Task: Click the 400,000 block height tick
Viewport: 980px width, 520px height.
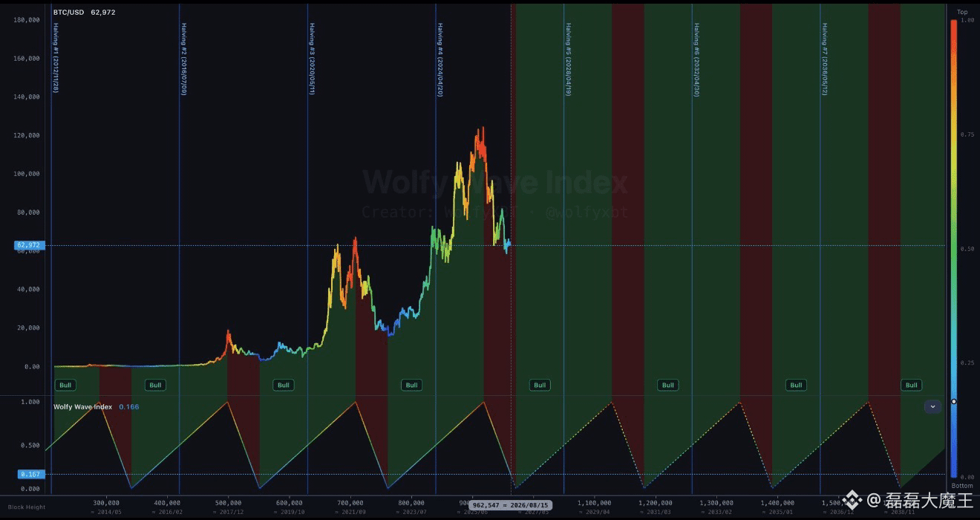Action: [x=169, y=503]
